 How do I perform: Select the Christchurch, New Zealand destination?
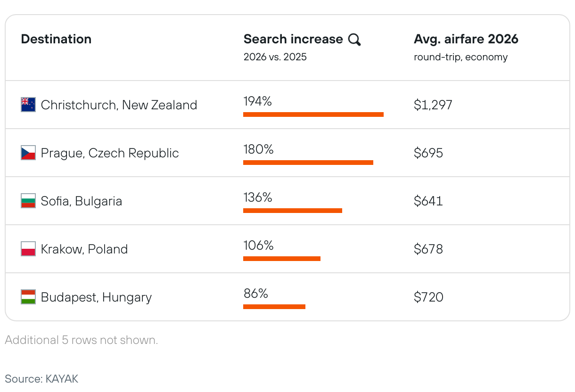click(119, 105)
